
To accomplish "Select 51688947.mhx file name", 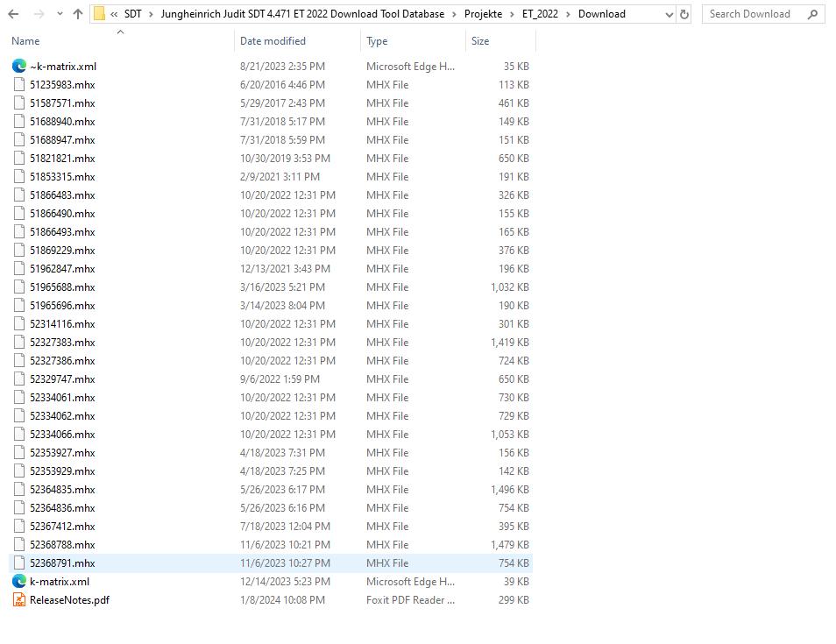I will click(62, 140).
